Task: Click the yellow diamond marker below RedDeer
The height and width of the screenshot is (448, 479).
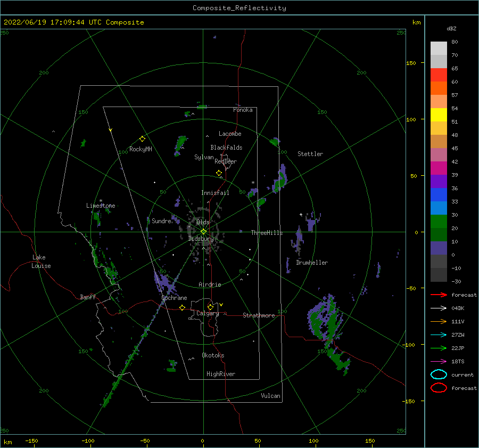Action: point(219,173)
